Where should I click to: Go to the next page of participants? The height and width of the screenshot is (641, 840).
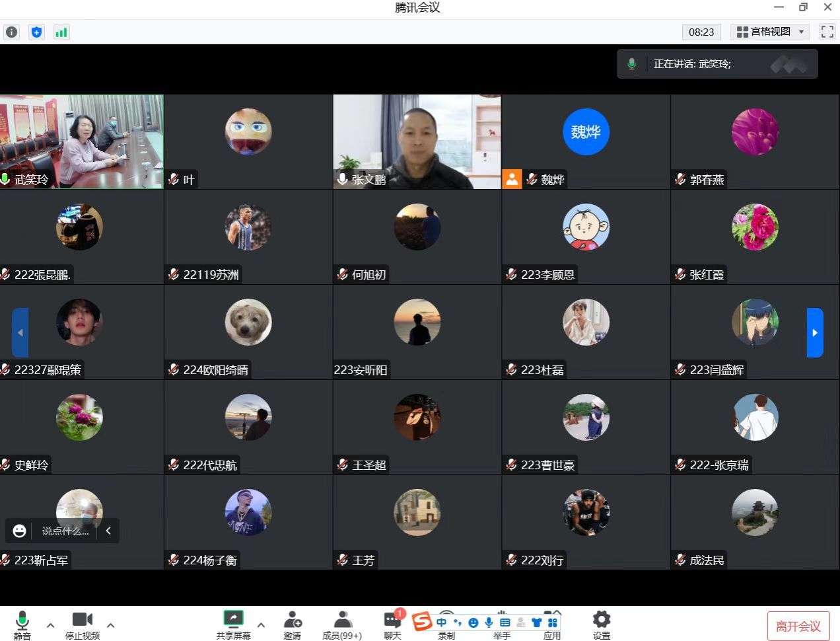click(x=815, y=332)
